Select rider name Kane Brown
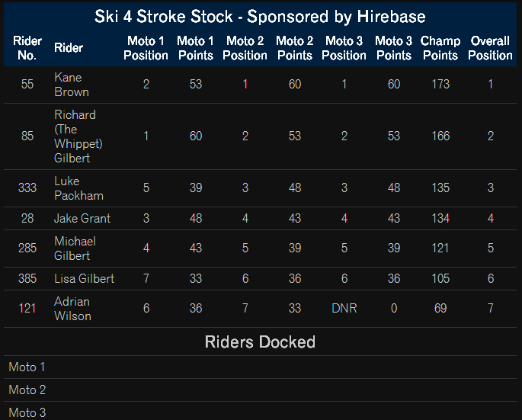522x420 pixels. tap(72, 85)
